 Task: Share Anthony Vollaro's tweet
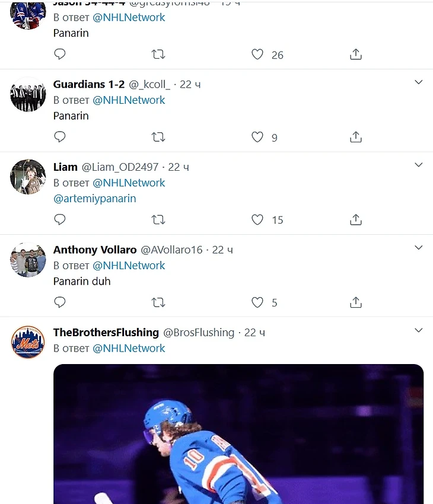356,302
